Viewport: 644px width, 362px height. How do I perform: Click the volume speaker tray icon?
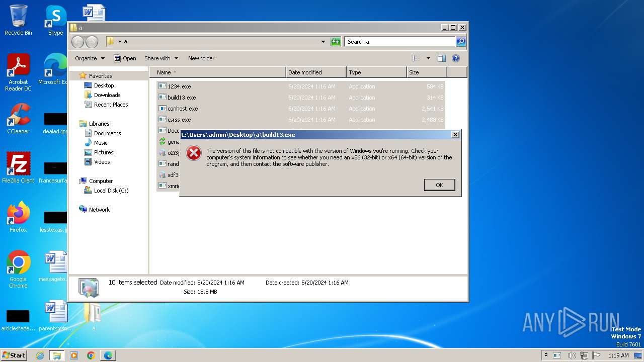tap(572, 355)
